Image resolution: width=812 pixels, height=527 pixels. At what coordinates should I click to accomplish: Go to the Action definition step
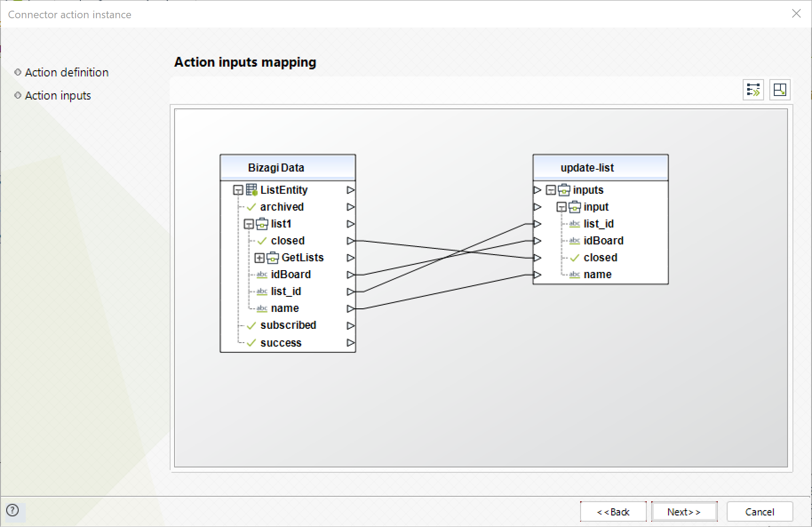point(67,72)
